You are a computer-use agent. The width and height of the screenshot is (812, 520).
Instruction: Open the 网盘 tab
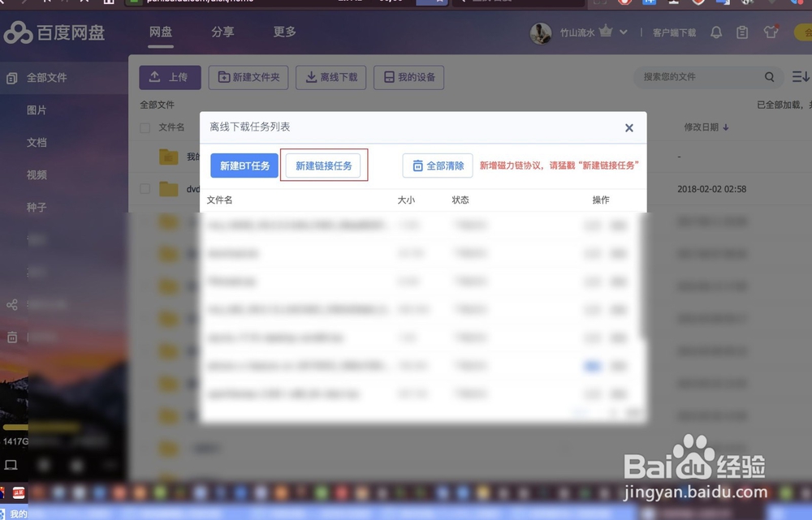pos(161,32)
